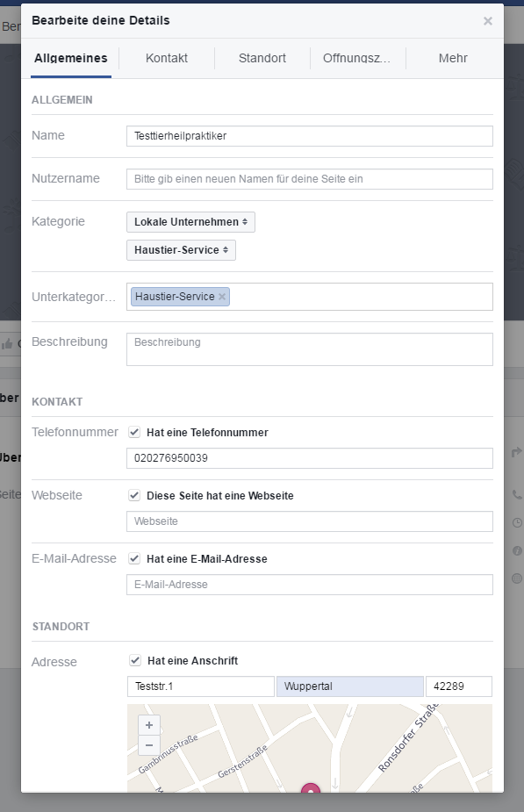Screen dimensions: 524x812
Task: Click into the Beschreibung text area
Action: point(310,349)
